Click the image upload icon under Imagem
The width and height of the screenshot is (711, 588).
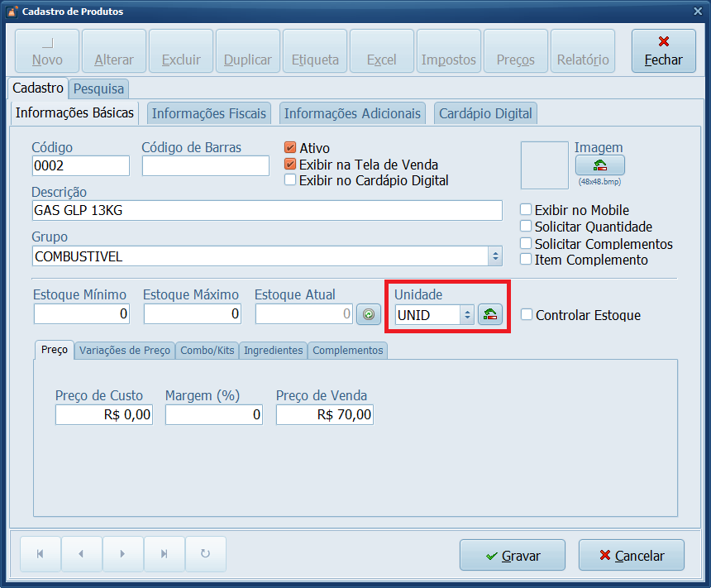599,165
